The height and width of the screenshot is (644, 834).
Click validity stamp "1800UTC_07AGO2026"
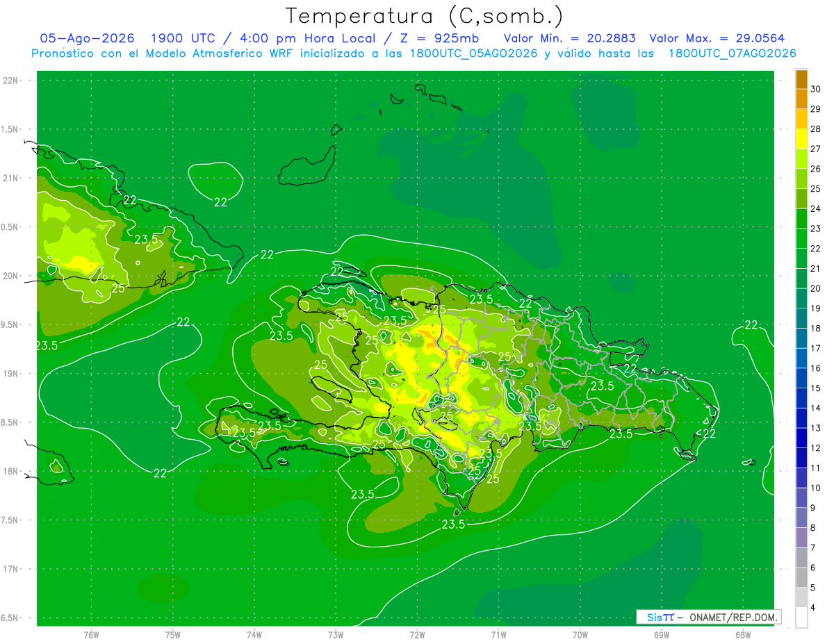pyautogui.click(x=732, y=53)
